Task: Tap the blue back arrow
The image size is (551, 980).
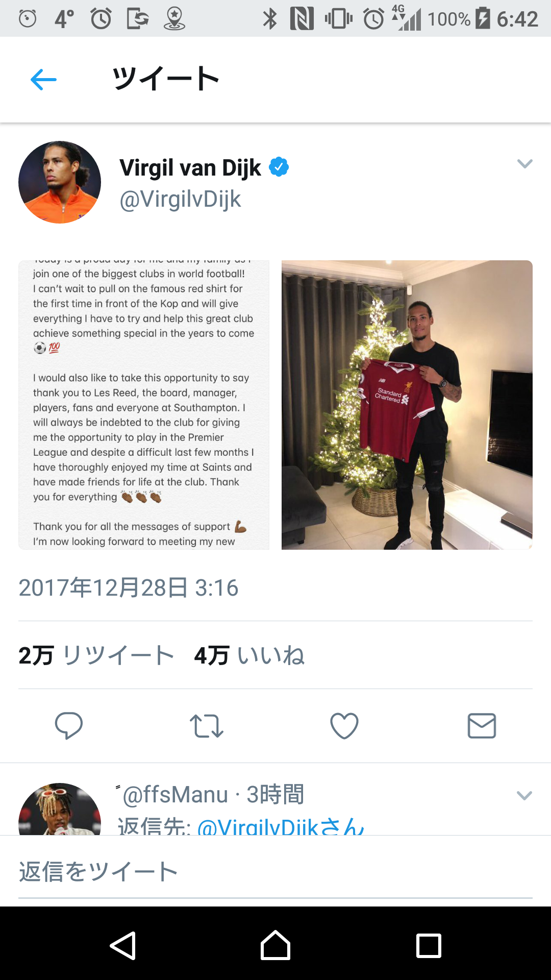Action: [43, 80]
